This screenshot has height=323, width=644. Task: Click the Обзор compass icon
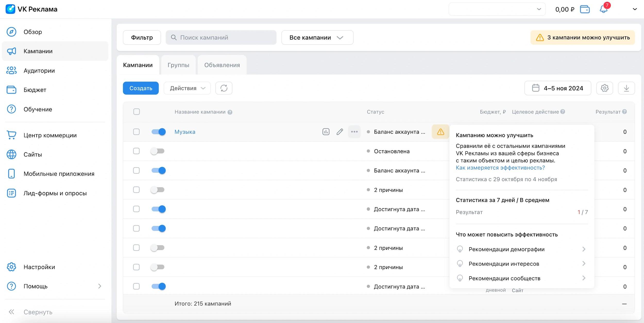click(x=11, y=32)
